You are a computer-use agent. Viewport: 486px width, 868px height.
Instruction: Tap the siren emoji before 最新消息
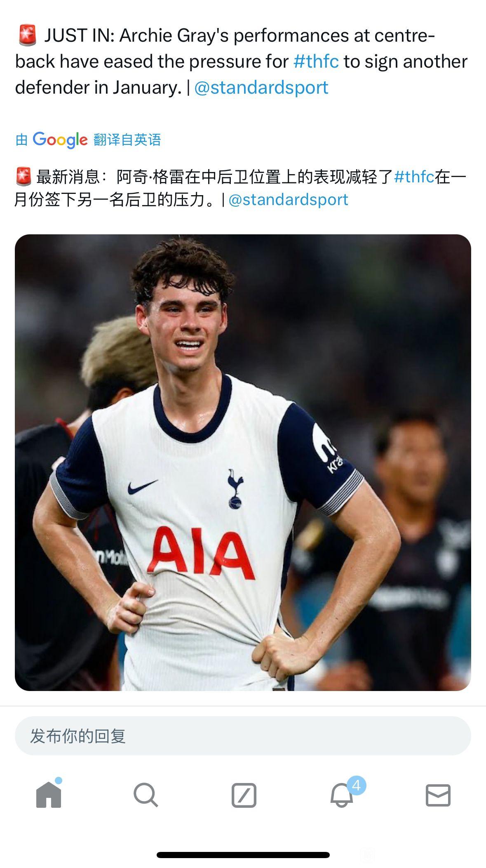[x=23, y=177]
